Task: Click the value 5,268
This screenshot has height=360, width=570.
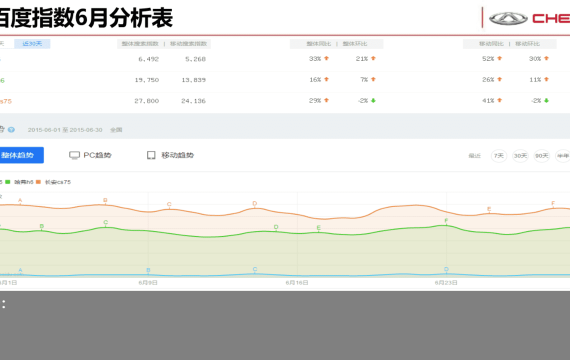Action: tap(196, 59)
